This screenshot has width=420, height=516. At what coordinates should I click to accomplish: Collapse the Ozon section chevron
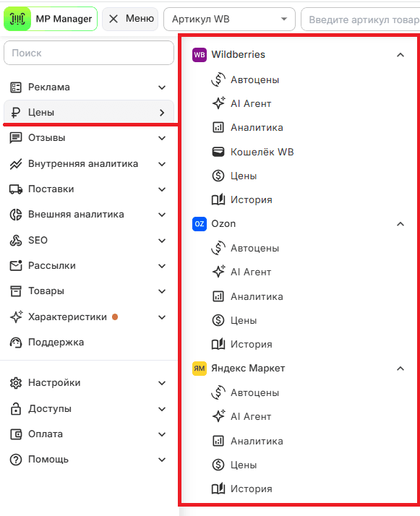[400, 224]
